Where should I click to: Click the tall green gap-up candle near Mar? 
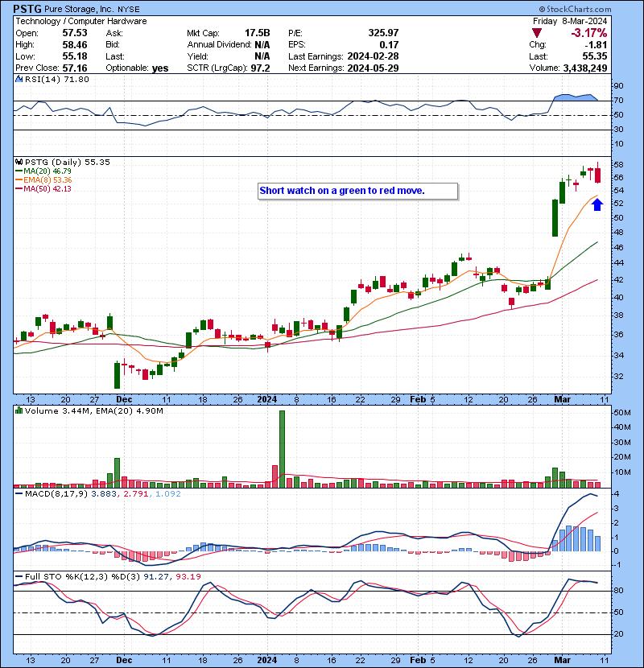[x=555, y=217]
